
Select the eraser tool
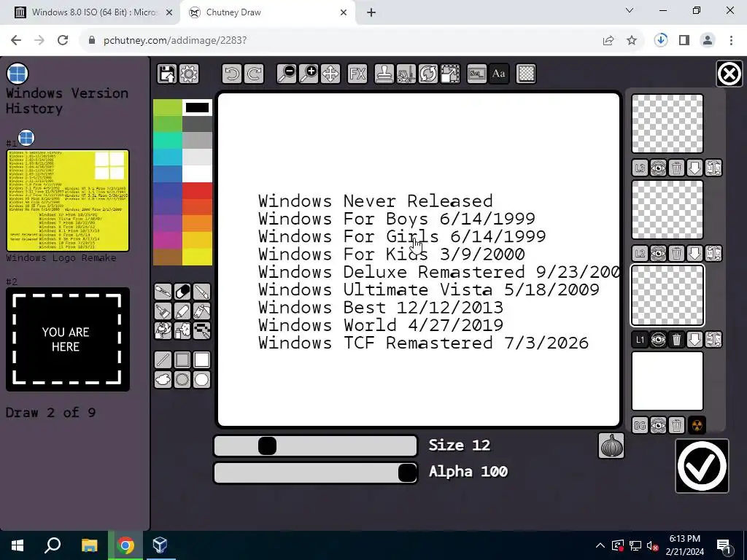tap(182, 292)
